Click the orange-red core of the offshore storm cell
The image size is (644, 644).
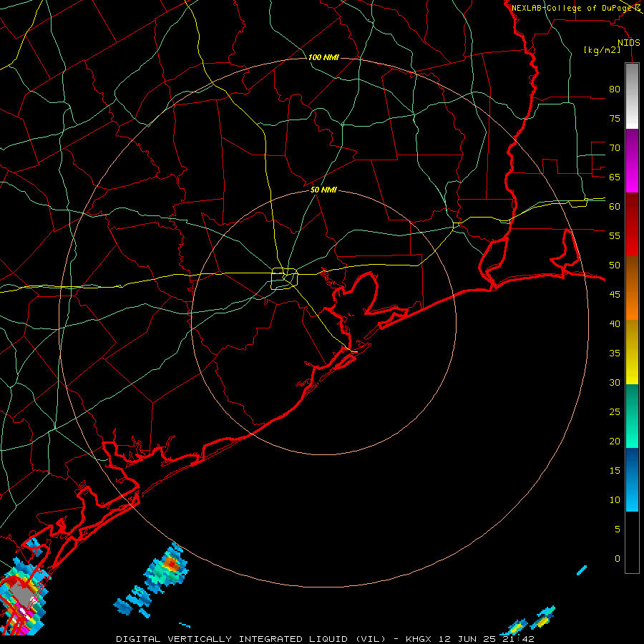point(171,564)
